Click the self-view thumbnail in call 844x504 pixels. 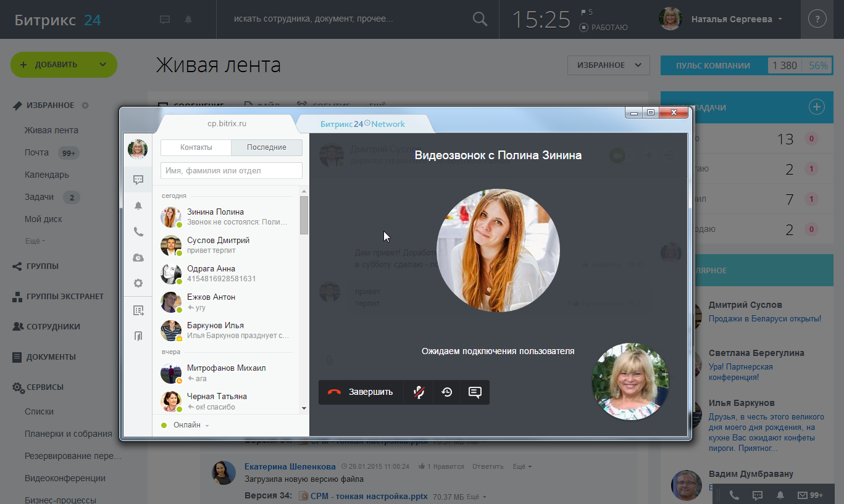630,381
